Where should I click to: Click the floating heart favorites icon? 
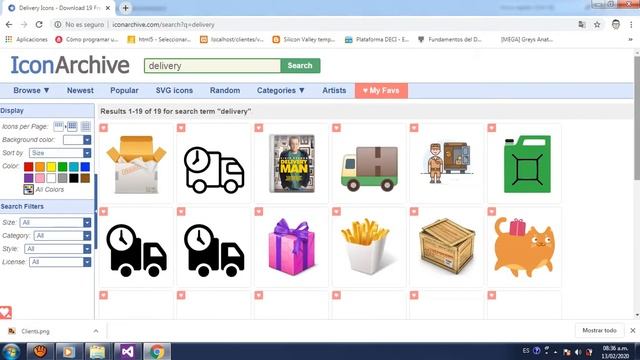coord(6,313)
